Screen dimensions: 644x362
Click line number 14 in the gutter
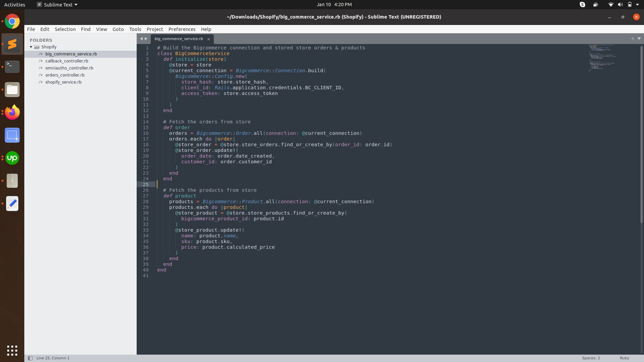coord(146,122)
